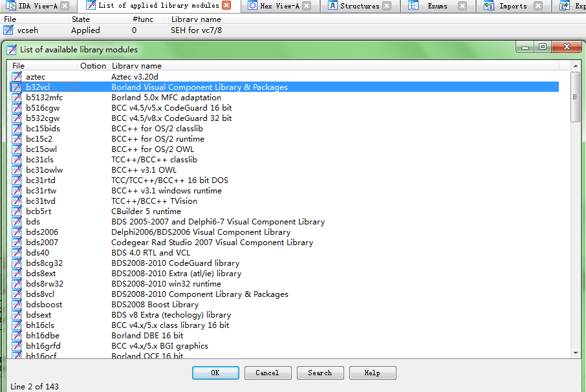Viewport: 586px width, 392px height.
Task: Open Help for library modules dialog
Action: point(373,373)
